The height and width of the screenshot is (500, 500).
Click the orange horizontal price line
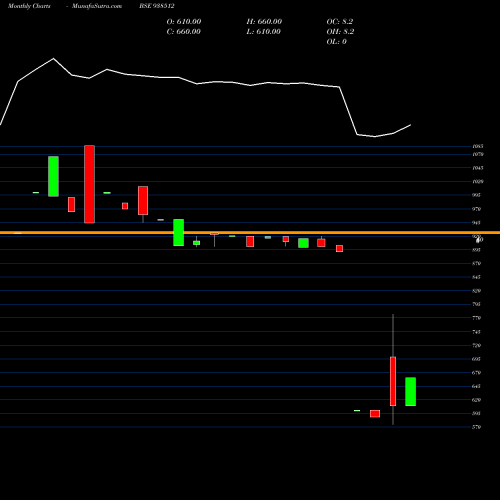tap(250, 232)
